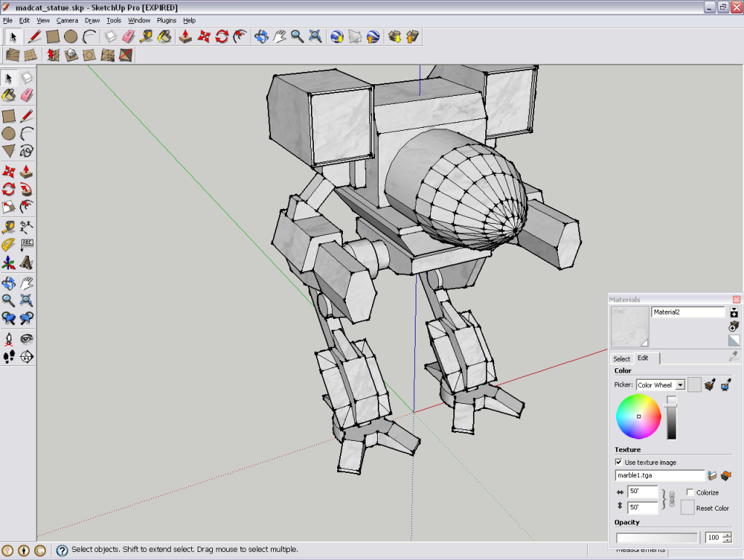The image size is (744, 560).
Task: Select the Protractor tool
Action: pyautogui.click(x=9, y=245)
